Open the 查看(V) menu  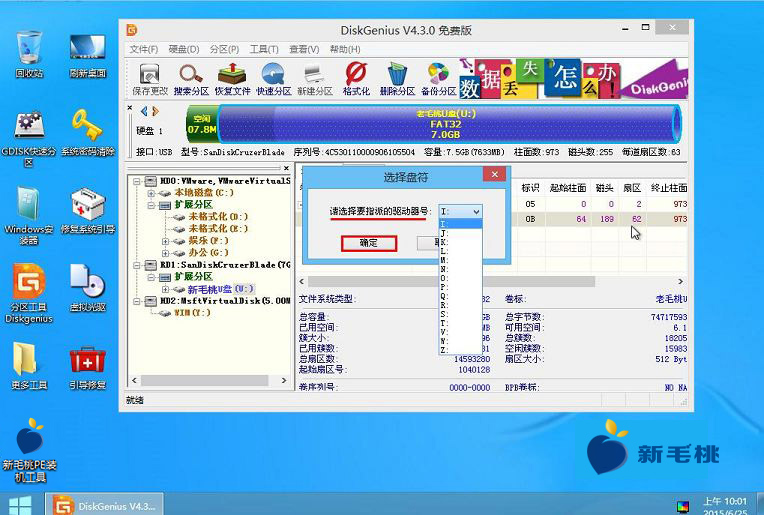point(304,49)
